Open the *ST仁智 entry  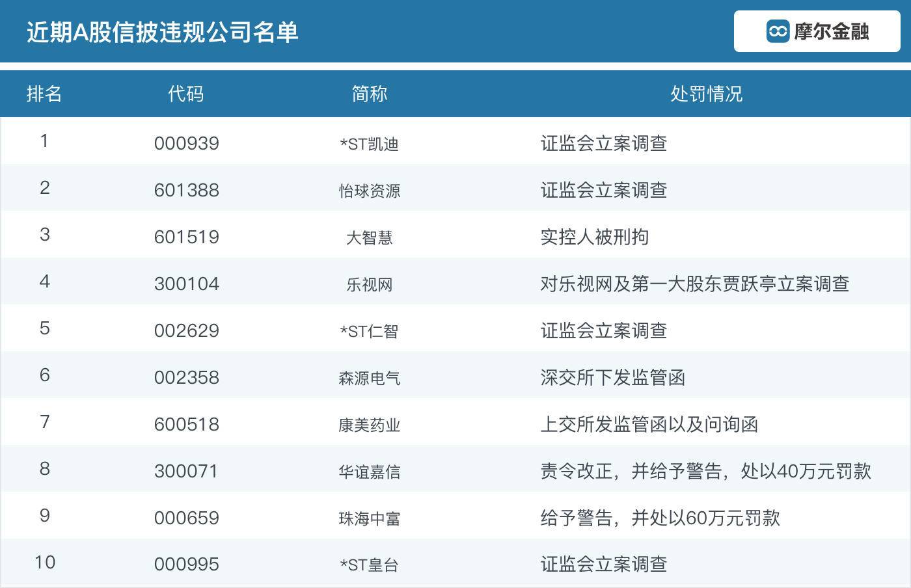[x=369, y=330]
